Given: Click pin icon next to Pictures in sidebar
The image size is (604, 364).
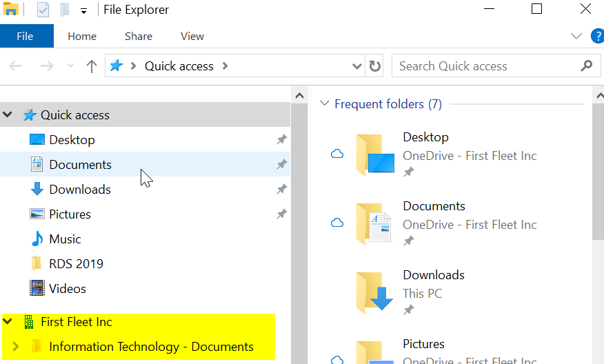Looking at the screenshot, I should pyautogui.click(x=281, y=214).
